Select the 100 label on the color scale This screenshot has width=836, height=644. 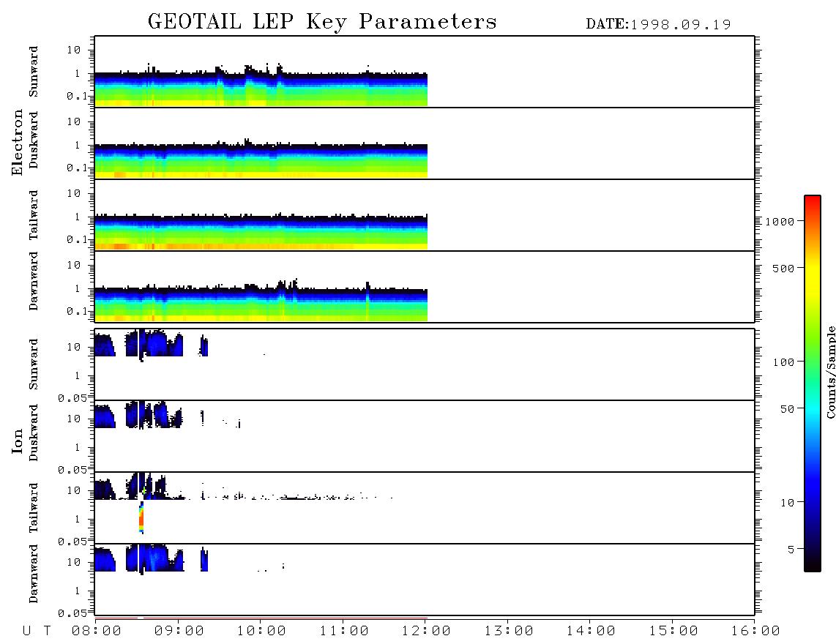tap(784, 362)
